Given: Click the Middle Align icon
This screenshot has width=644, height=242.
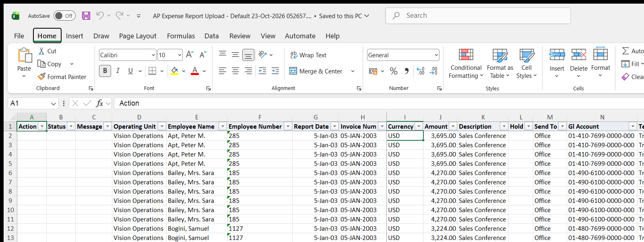Looking at the screenshot, I should pyautogui.click(x=235, y=54).
